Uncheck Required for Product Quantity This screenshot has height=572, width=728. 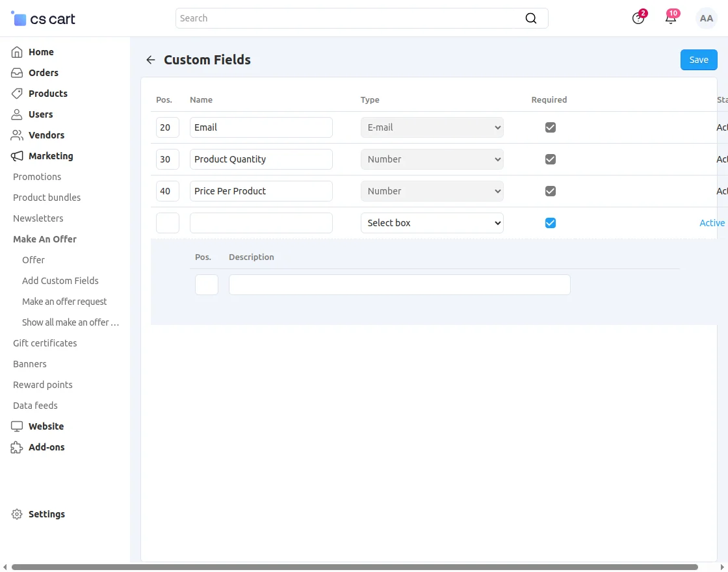pyautogui.click(x=551, y=159)
